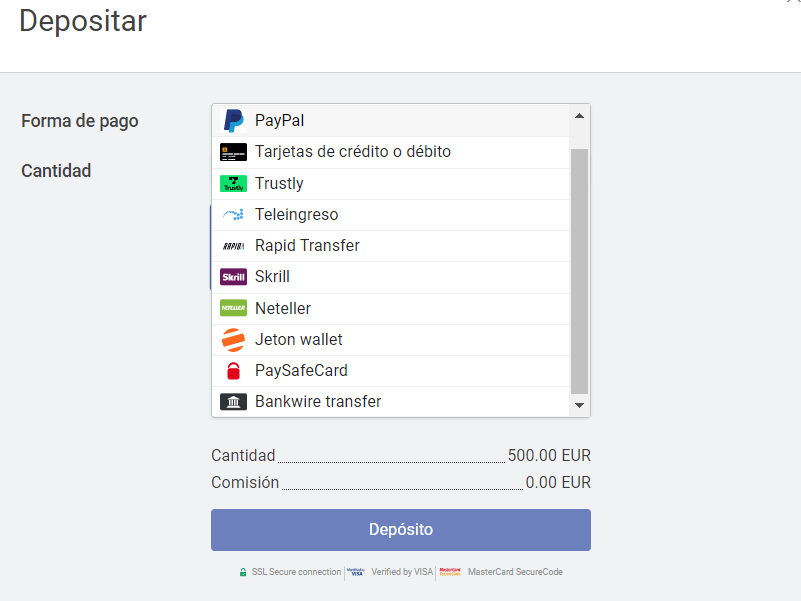Viewport: 801px width, 601px height.
Task: Click the payment list scrollbar thumb
Action: click(x=579, y=270)
